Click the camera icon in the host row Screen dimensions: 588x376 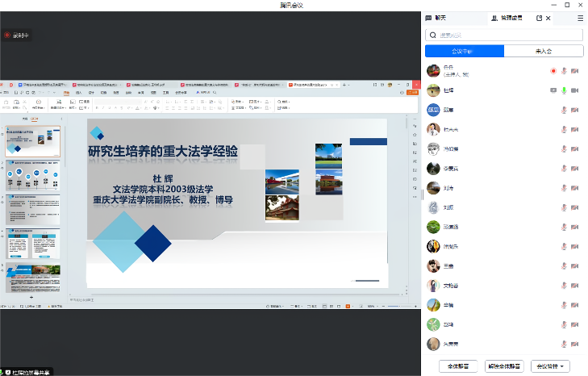[x=575, y=70]
